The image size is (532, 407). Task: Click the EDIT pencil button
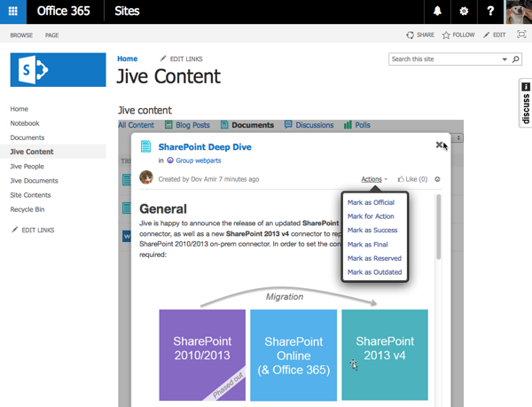495,35
